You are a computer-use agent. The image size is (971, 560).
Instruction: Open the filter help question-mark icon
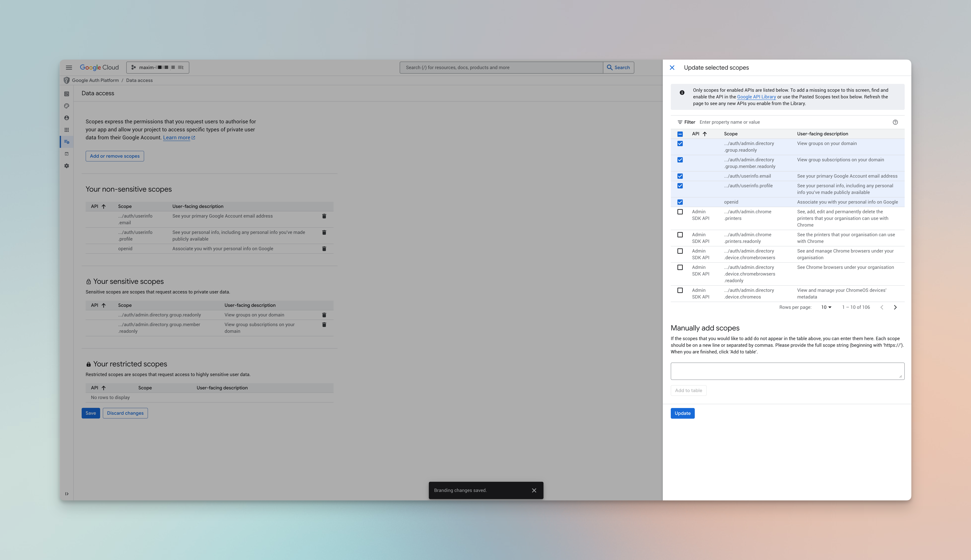[895, 122]
